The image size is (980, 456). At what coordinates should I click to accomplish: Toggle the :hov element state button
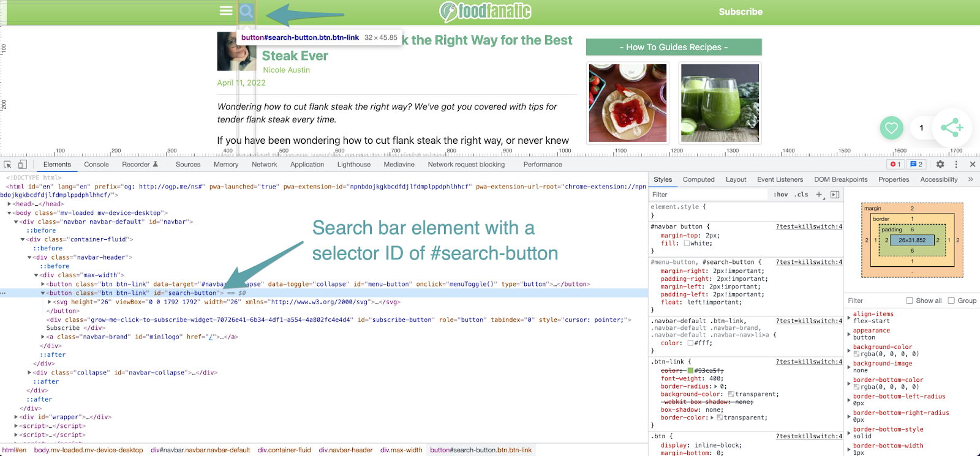pyautogui.click(x=780, y=195)
